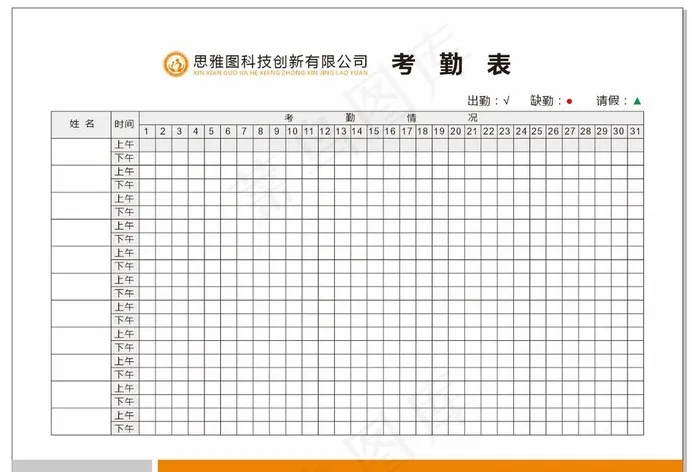700x472 pixels.
Task: Select day 22 column header
Action: coord(489,131)
